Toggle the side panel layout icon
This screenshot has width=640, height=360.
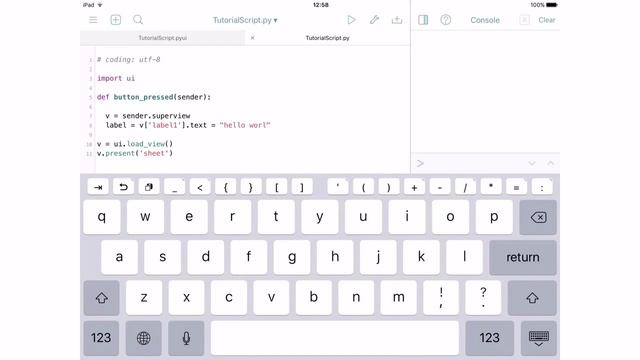[423, 20]
